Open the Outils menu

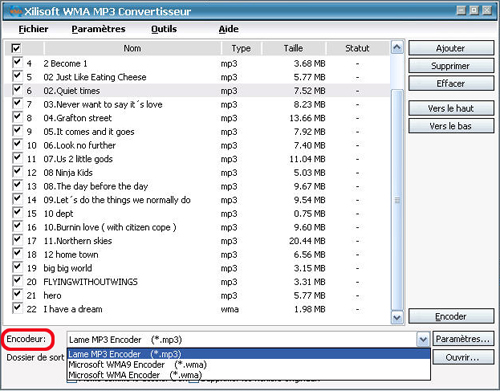tap(164, 29)
